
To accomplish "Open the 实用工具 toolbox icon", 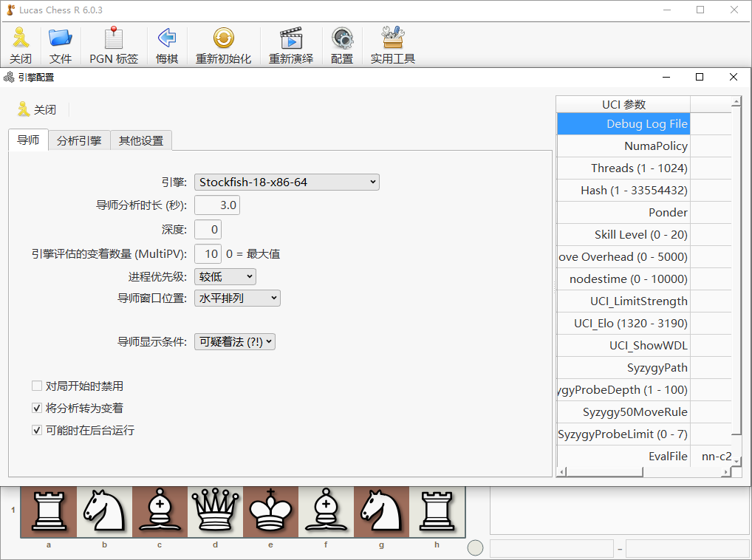I will [x=393, y=38].
